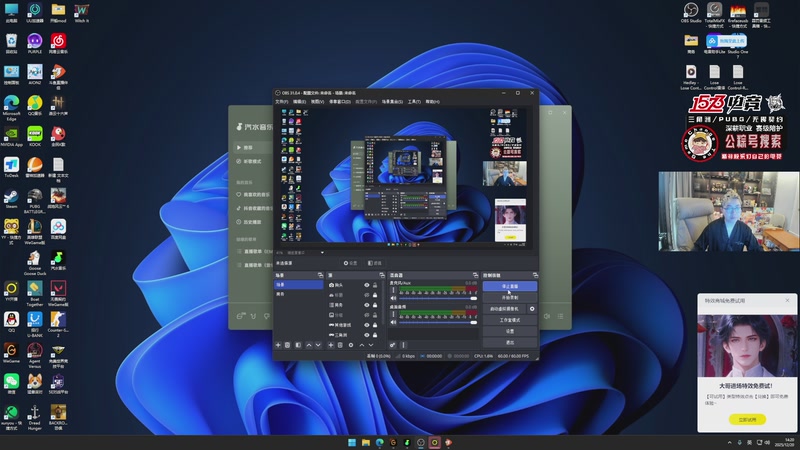The height and width of the screenshot is (450, 800).
Task: Open File Explorer from taskbar
Action: point(366,442)
